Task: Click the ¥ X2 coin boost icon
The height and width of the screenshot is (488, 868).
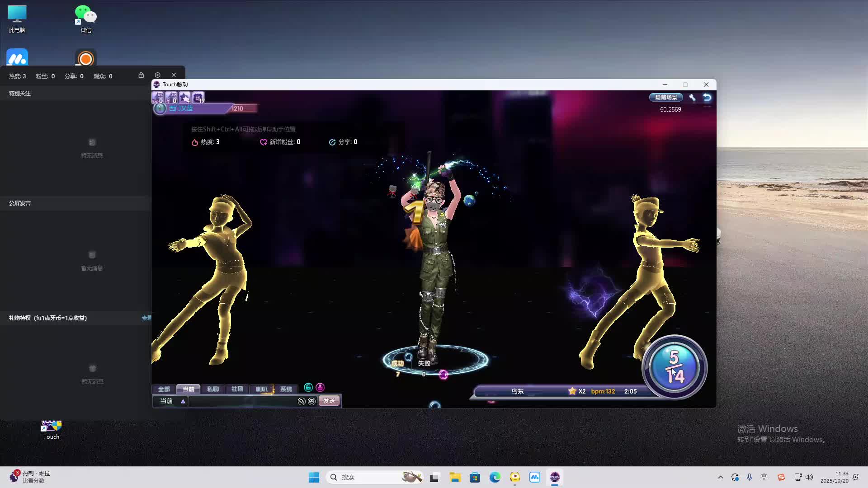Action: click(171, 98)
